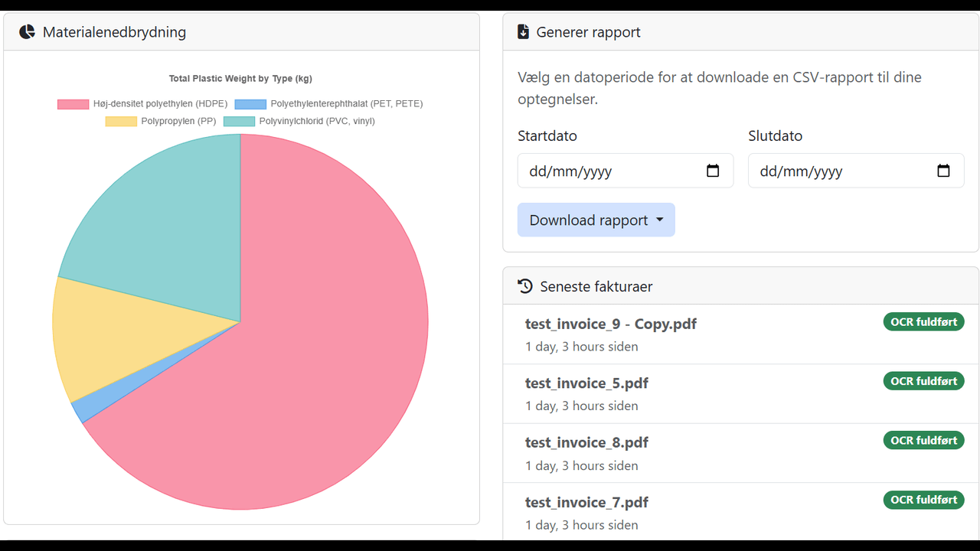Click the pie chart icon beside Materialenedbrydning
This screenshot has width=980, height=551.
tap(27, 32)
